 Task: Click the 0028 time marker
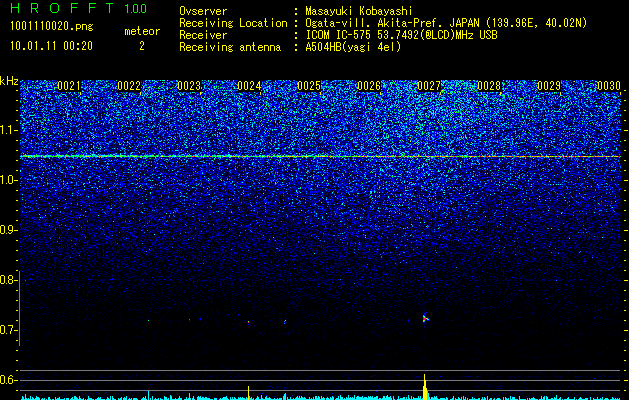point(489,86)
